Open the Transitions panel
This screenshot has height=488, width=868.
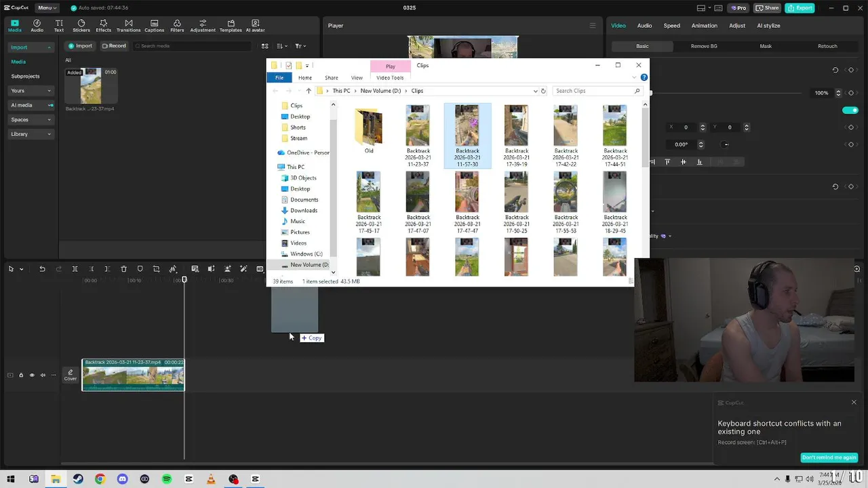pyautogui.click(x=128, y=26)
